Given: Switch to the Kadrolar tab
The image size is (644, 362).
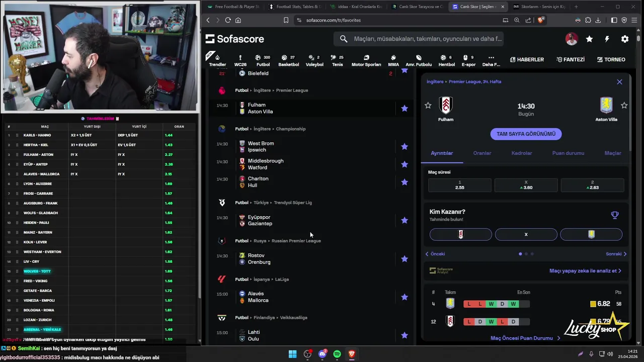Looking at the screenshot, I should coord(522,153).
